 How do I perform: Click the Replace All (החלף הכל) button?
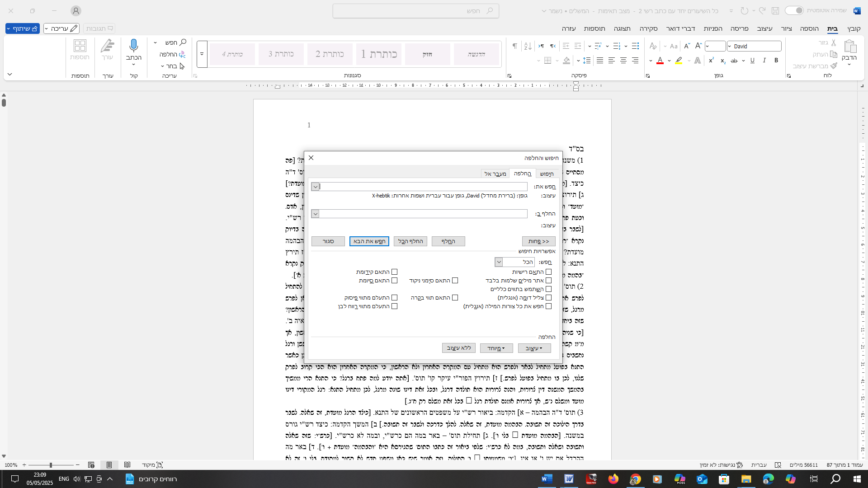pos(410,241)
